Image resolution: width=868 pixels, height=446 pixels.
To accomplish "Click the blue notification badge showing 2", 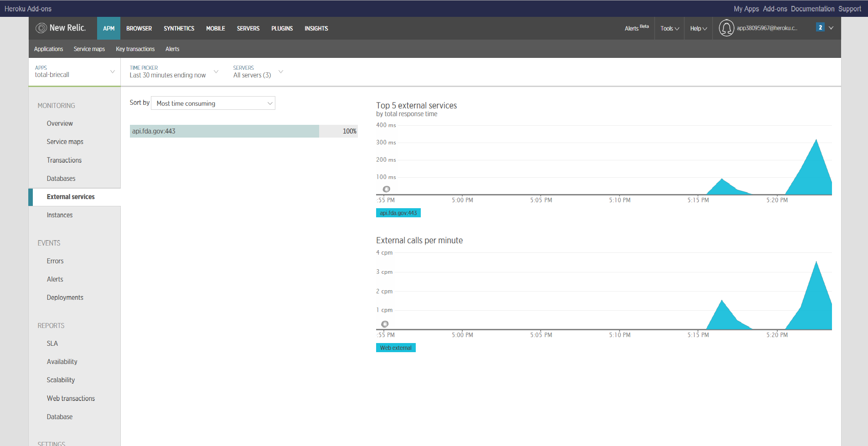I will 820,27.
